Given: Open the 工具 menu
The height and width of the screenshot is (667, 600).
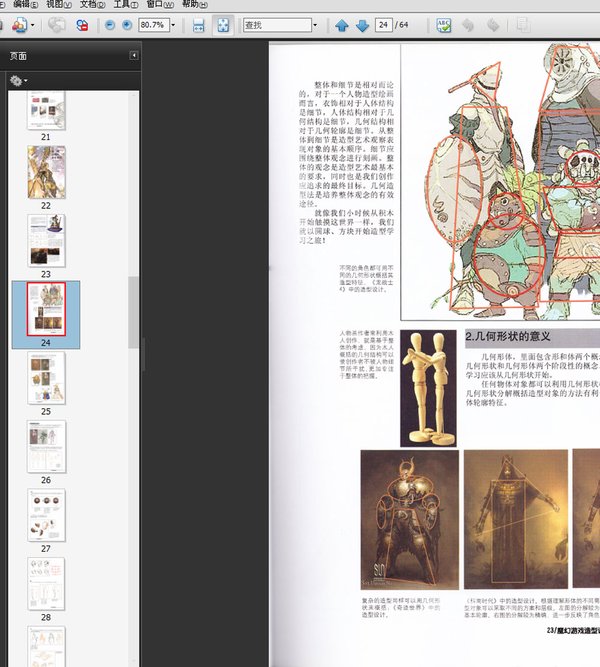Looking at the screenshot, I should 126,4.
